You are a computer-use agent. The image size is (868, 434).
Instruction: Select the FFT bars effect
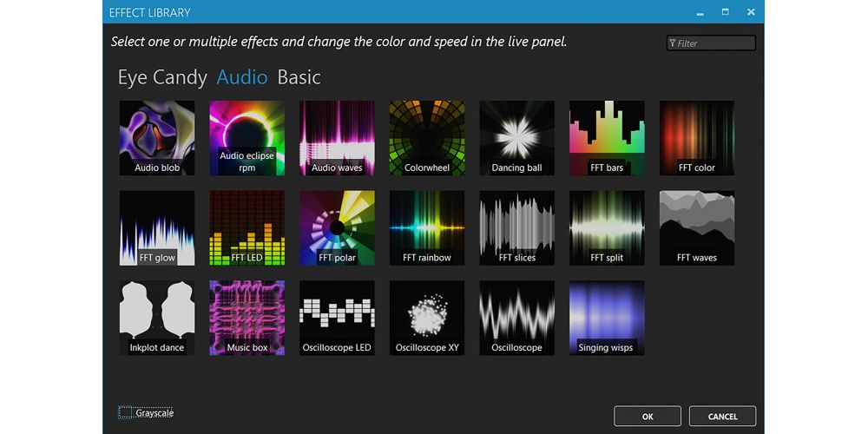pyautogui.click(x=608, y=138)
